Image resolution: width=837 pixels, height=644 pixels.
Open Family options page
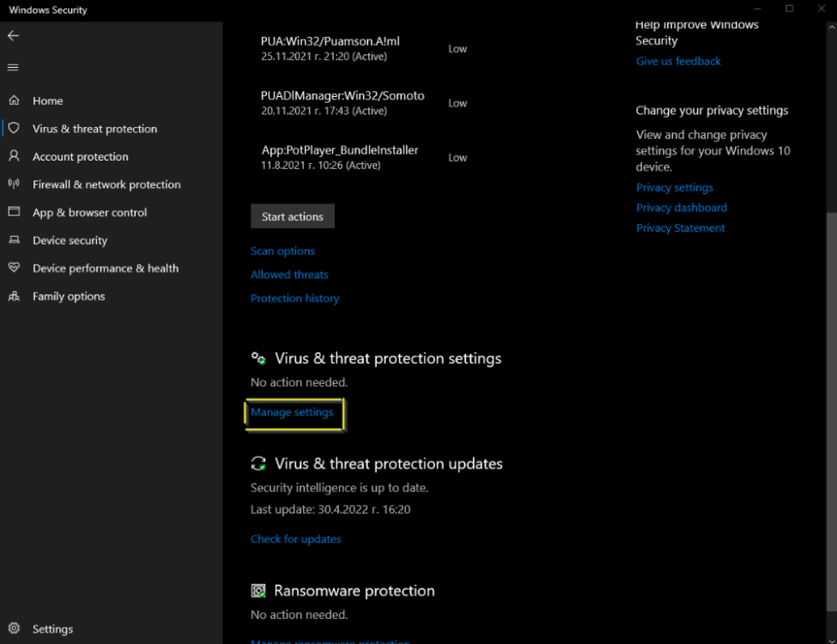tap(112, 296)
